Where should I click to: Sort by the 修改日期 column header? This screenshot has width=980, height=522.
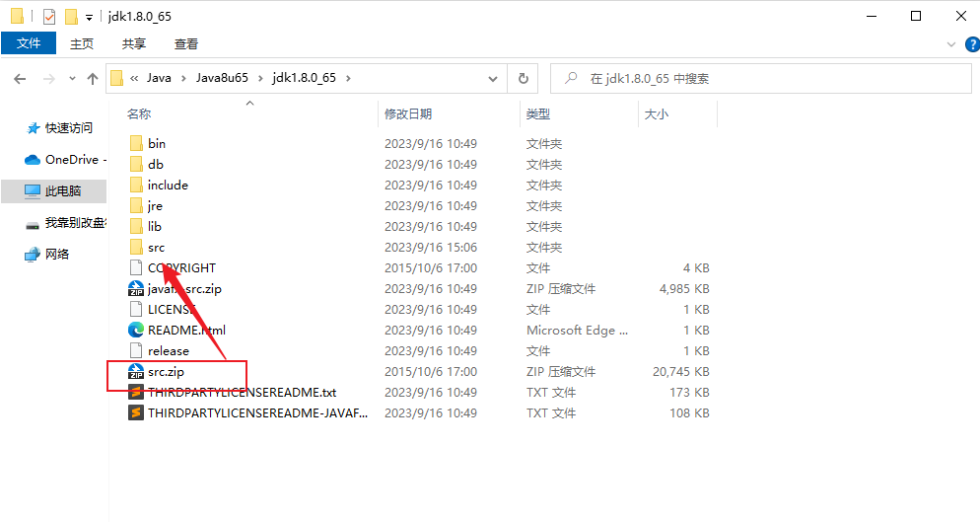point(408,113)
